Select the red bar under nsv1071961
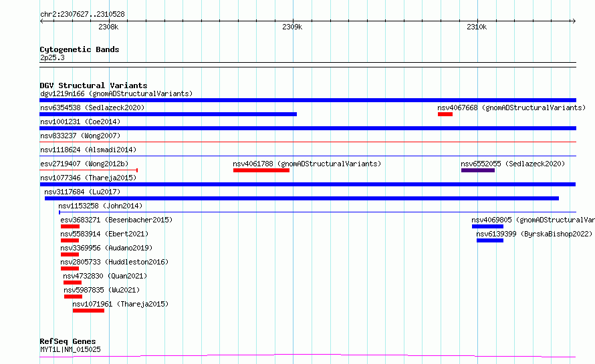Image resolution: width=595 pixels, height=364 pixels. (88, 311)
